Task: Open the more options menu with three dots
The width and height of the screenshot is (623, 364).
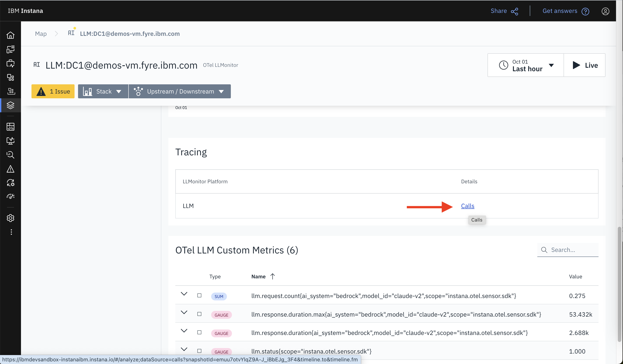Action: (11, 232)
